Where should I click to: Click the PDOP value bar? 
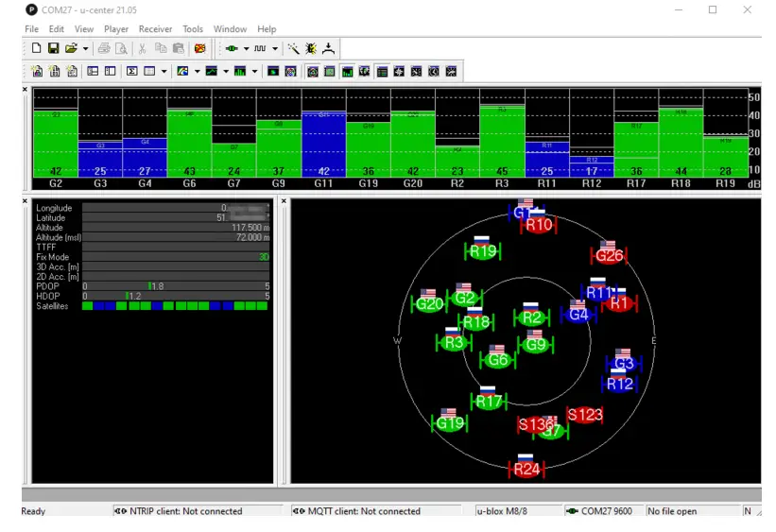pyautogui.click(x=177, y=286)
